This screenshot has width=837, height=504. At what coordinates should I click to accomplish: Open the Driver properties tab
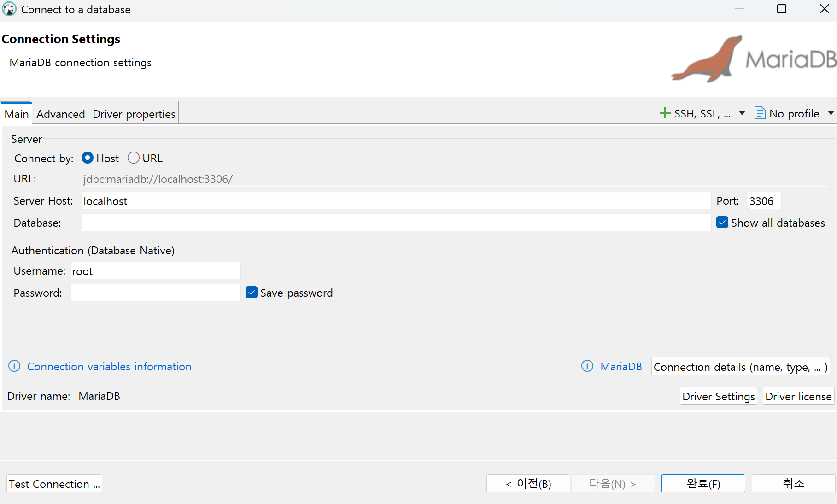(x=134, y=114)
